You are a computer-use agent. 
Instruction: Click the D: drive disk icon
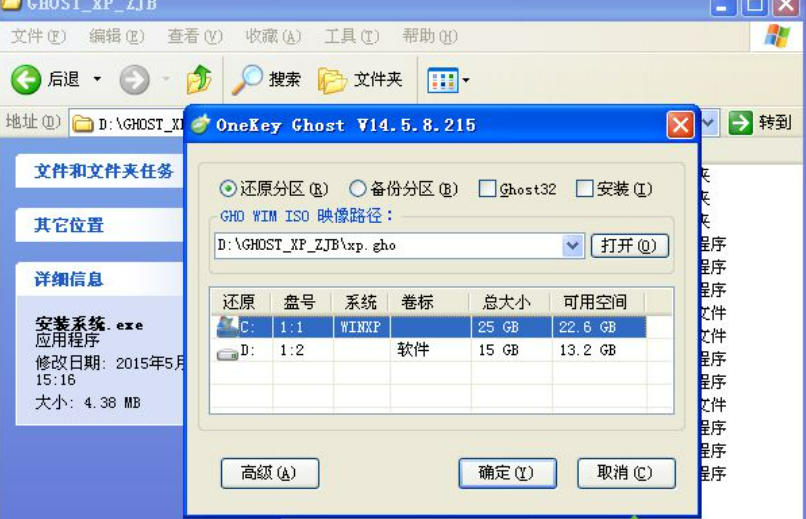(227, 354)
